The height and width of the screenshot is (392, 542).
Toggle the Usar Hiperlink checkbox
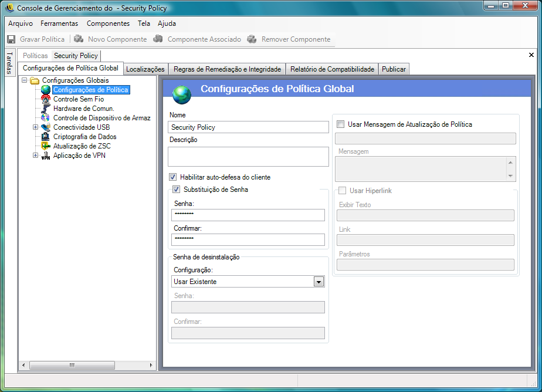pos(342,191)
